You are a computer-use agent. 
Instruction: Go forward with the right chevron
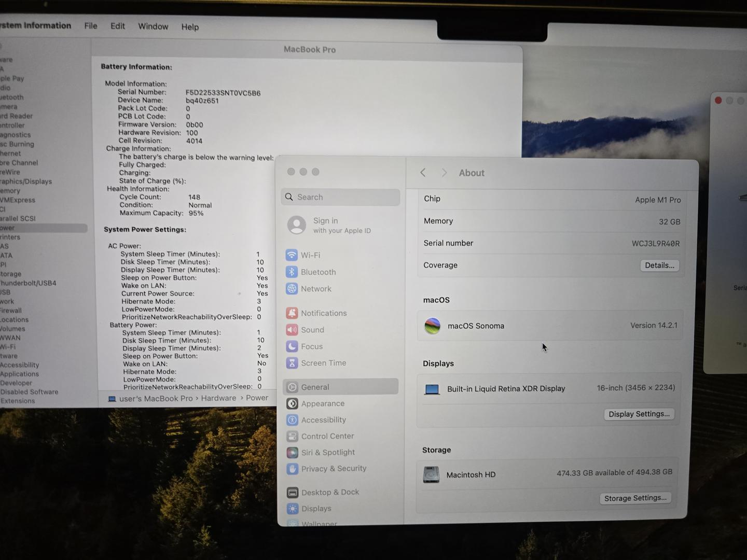444,173
